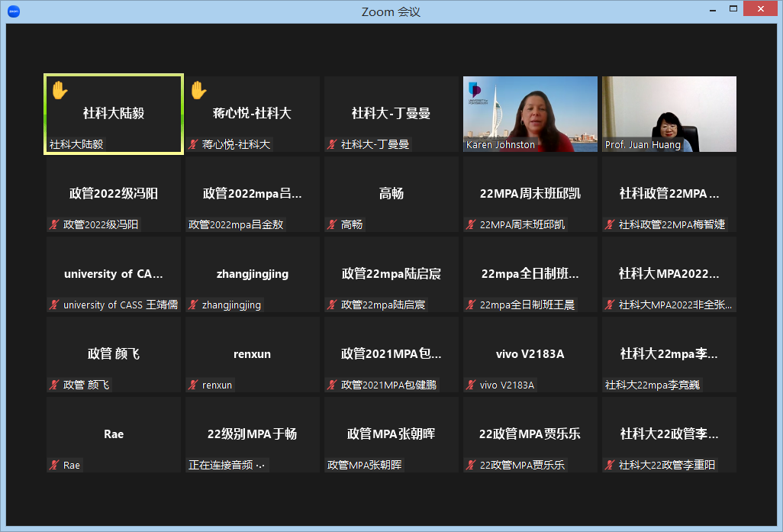783x532 pixels.
Task: Click muted mic icon beside 高畅 label
Action: pos(332,225)
